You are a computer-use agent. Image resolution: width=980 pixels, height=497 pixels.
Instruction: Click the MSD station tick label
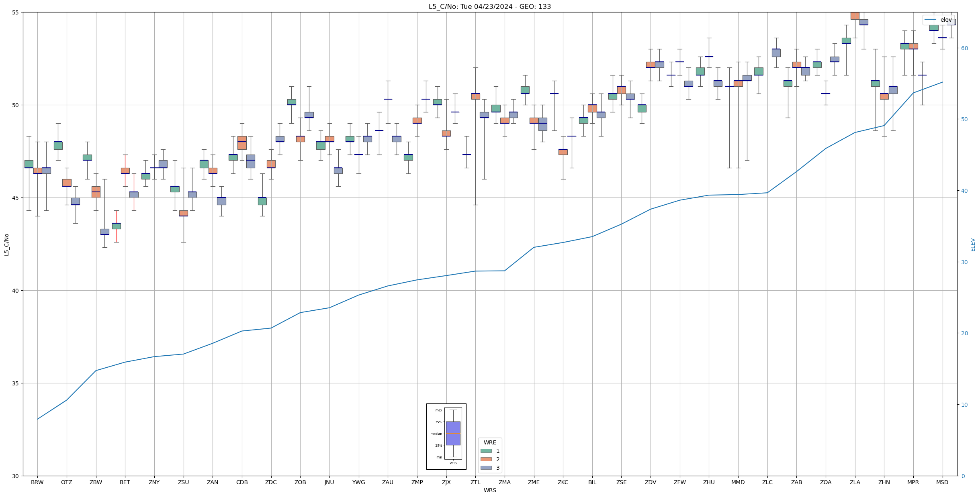point(942,482)
